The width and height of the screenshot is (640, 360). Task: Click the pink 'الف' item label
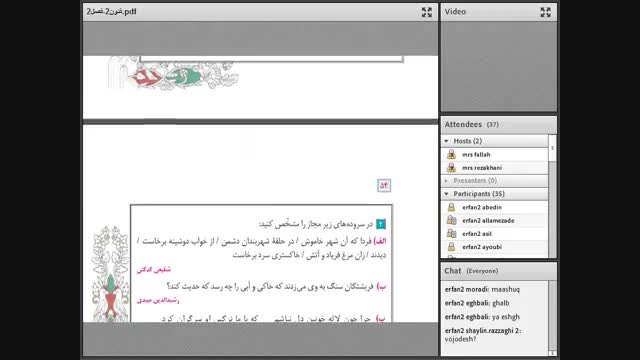click(x=380, y=241)
